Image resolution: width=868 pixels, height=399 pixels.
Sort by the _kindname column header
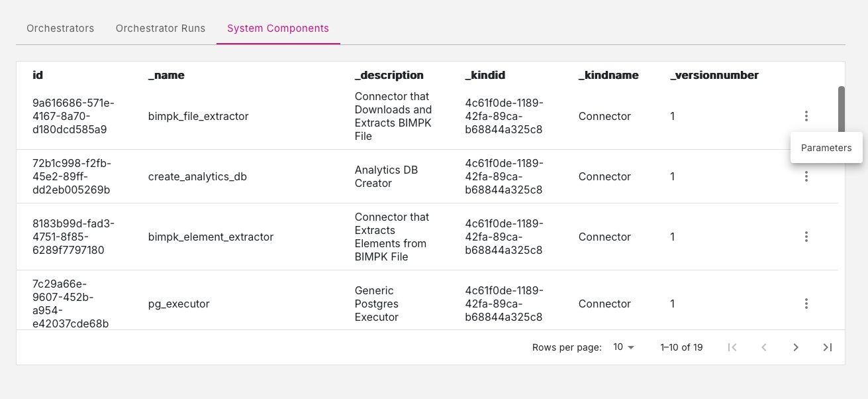pyautogui.click(x=608, y=75)
